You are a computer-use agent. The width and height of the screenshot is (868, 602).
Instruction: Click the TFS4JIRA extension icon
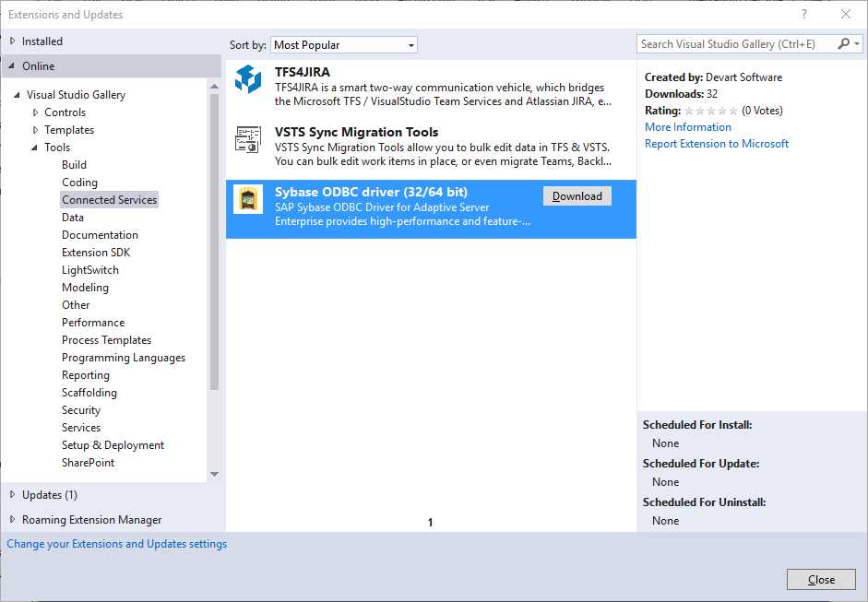247,81
